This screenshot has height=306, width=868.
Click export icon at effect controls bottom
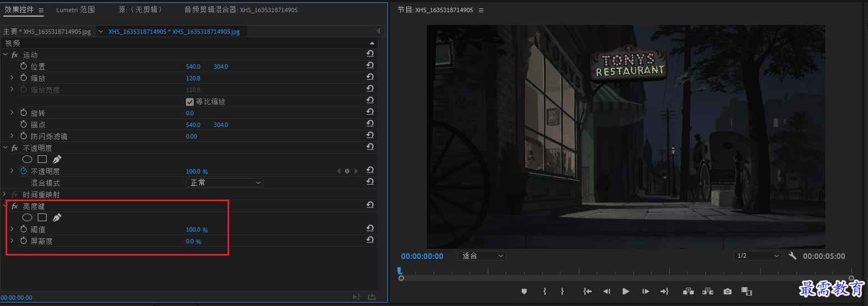(371, 298)
